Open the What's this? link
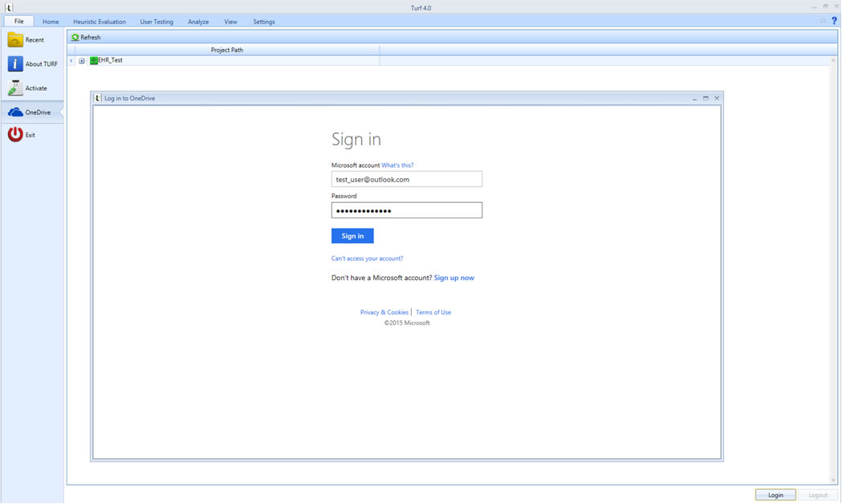This screenshot has height=504, width=842. click(397, 165)
